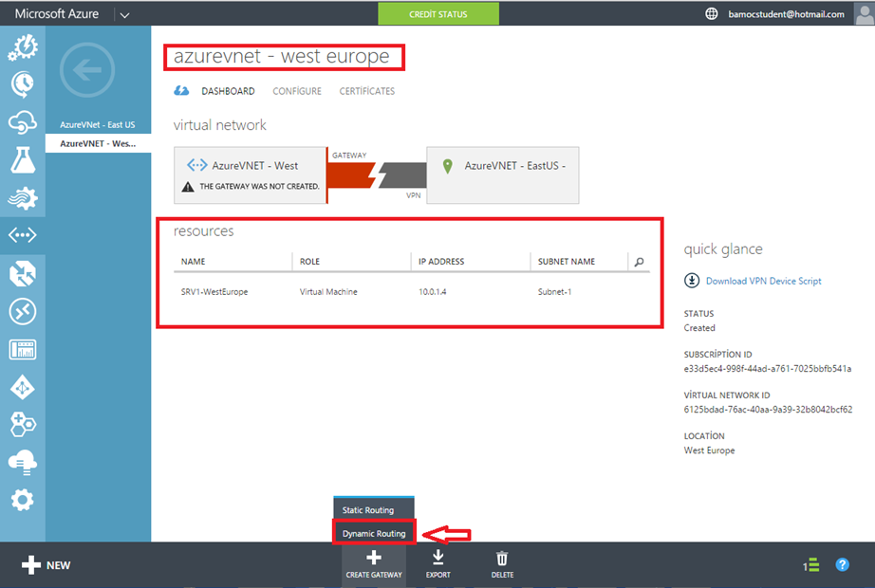The height and width of the screenshot is (588, 875).
Task: Click the gateway VPN connection graphic
Action: [x=377, y=175]
